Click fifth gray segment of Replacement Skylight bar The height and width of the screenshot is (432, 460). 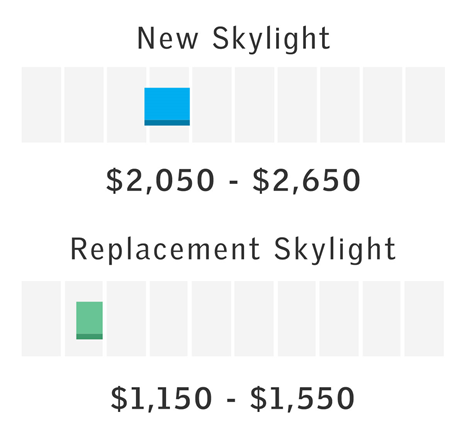pos(211,319)
